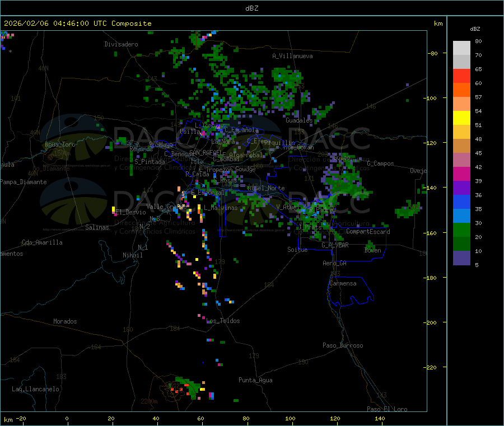Click the 'dBZ' title at the top center
This screenshot has height=426, width=504.
[251, 8]
